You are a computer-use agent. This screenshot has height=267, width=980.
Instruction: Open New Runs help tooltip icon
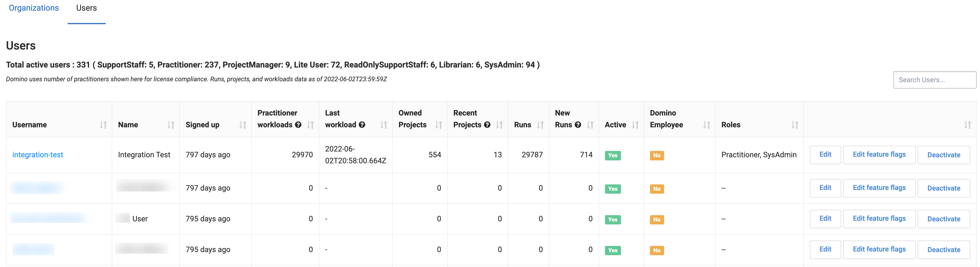tap(578, 125)
